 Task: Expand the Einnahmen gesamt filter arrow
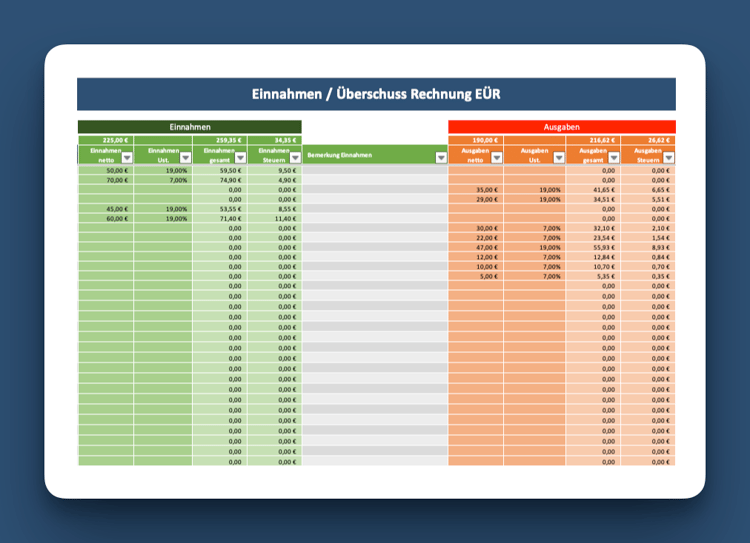click(x=241, y=157)
